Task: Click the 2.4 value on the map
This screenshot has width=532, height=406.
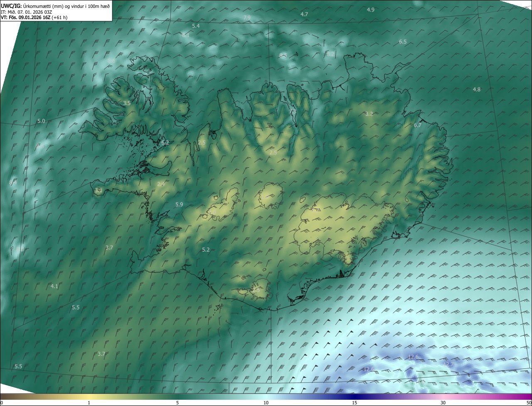Action: [161, 184]
